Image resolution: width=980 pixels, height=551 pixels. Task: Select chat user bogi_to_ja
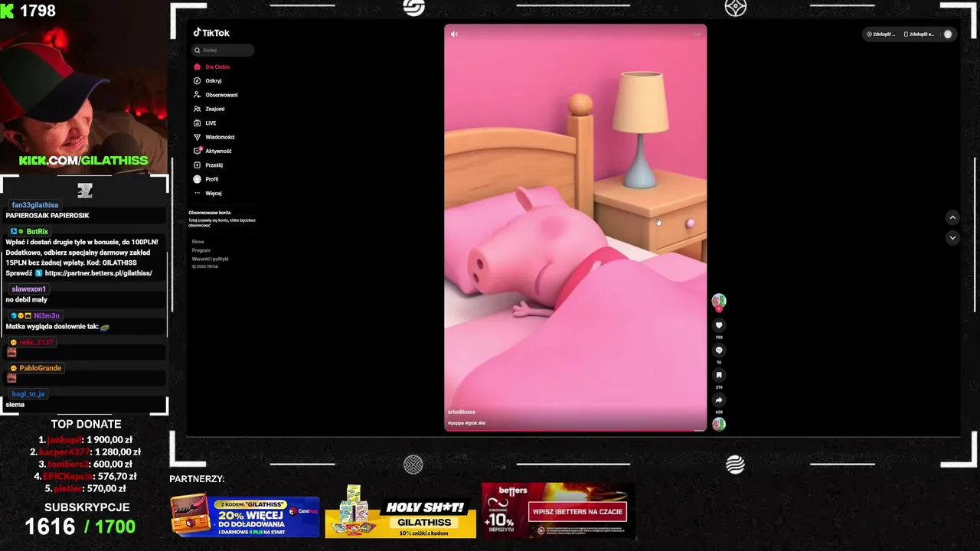[x=28, y=394]
